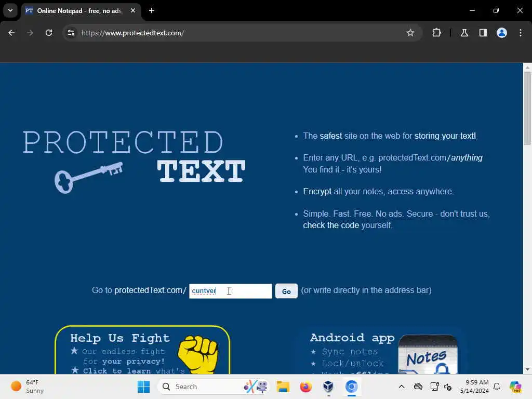Open notifications bell icon
Screen dimensions: 532x399
point(497,387)
